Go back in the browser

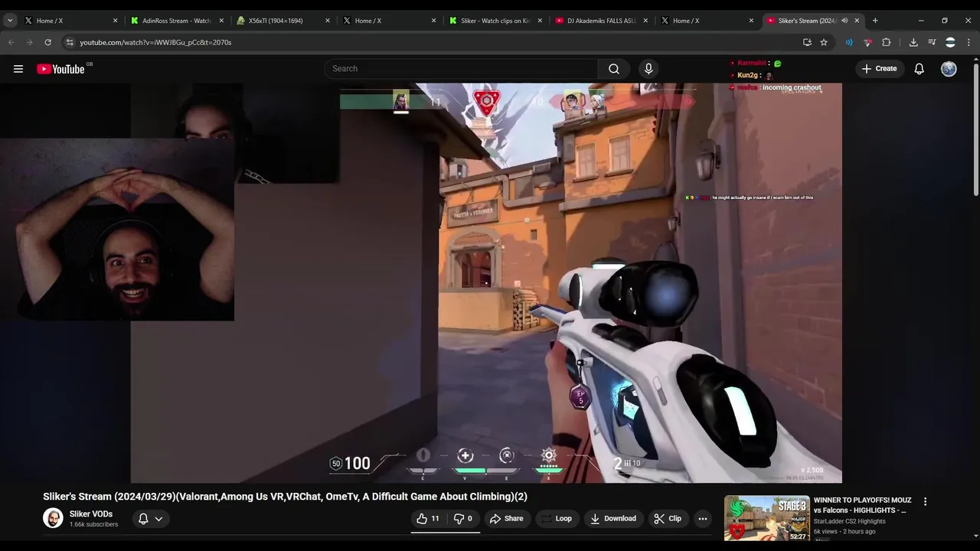tap(11, 42)
